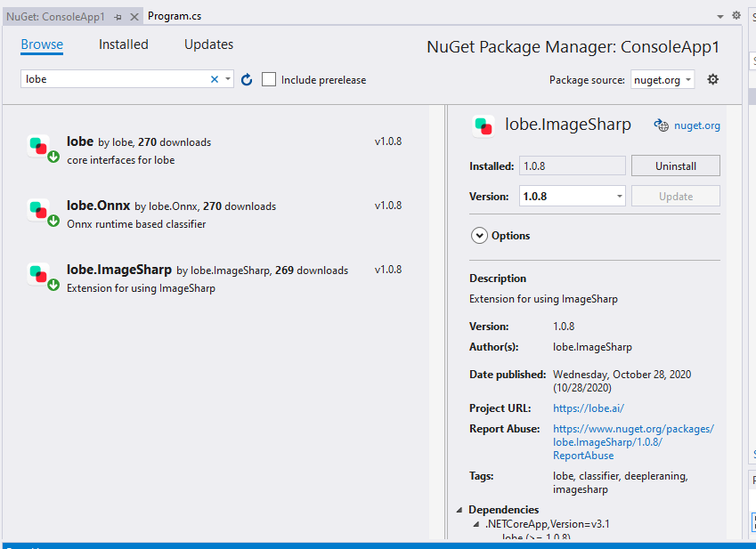Image resolution: width=756 pixels, height=549 pixels.
Task: Clear the search box with the X
Action: click(x=214, y=79)
